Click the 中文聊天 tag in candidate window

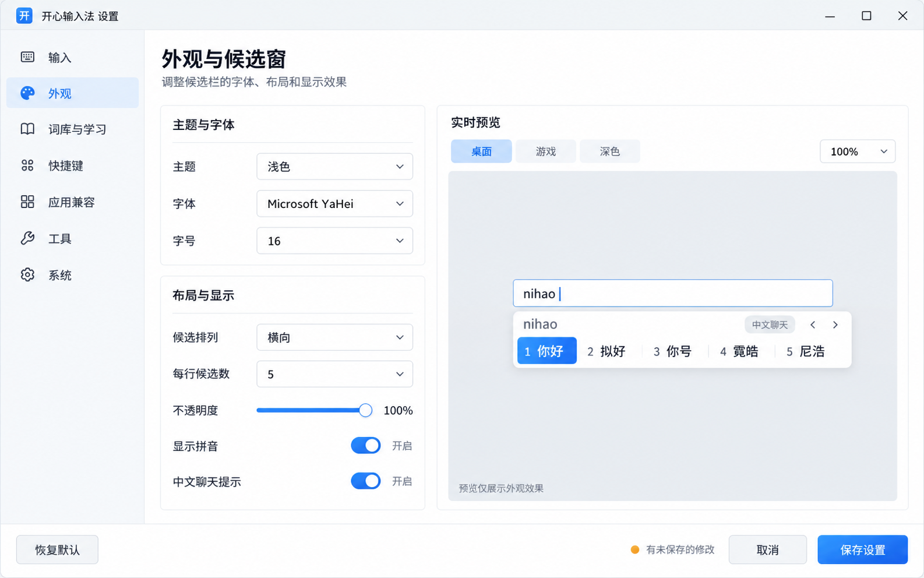coord(770,325)
